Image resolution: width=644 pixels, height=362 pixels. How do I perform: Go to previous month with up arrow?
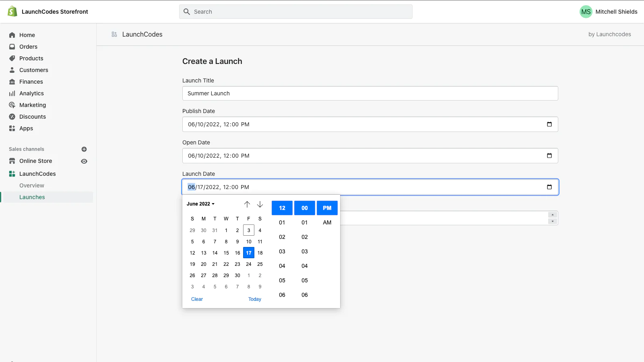(247, 204)
